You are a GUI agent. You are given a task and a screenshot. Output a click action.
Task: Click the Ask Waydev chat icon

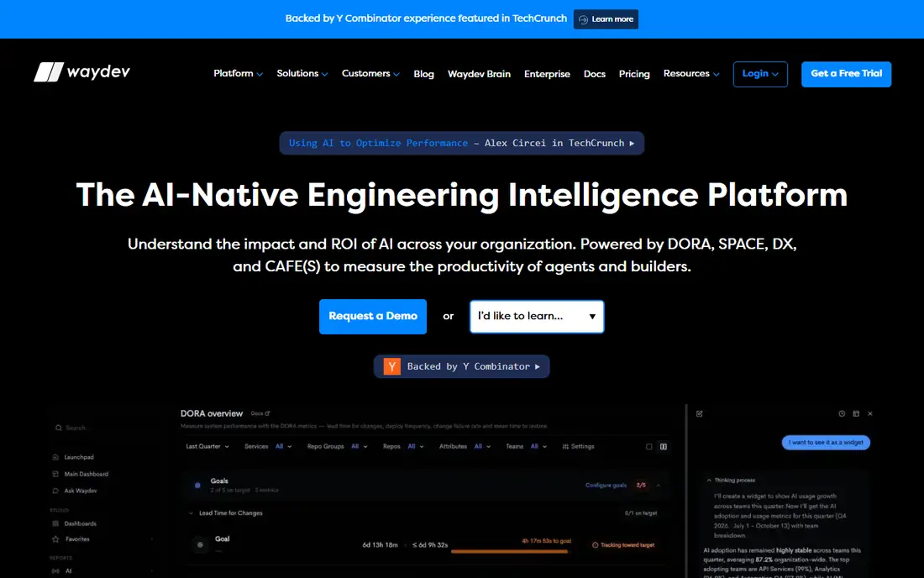[x=55, y=491]
